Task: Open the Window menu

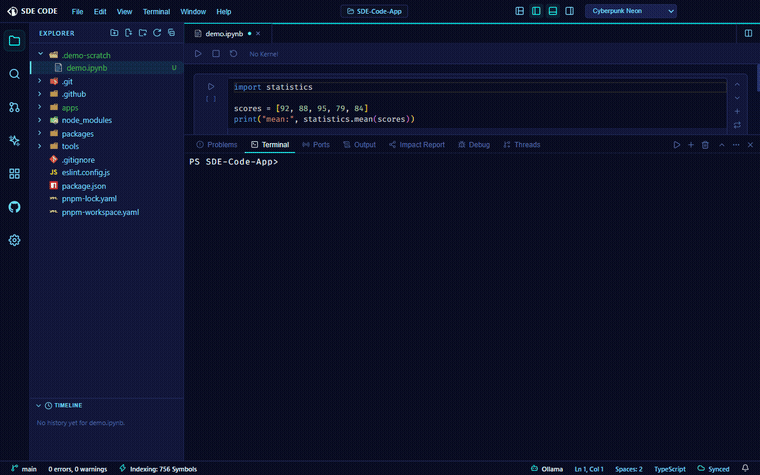Action: pos(193,12)
